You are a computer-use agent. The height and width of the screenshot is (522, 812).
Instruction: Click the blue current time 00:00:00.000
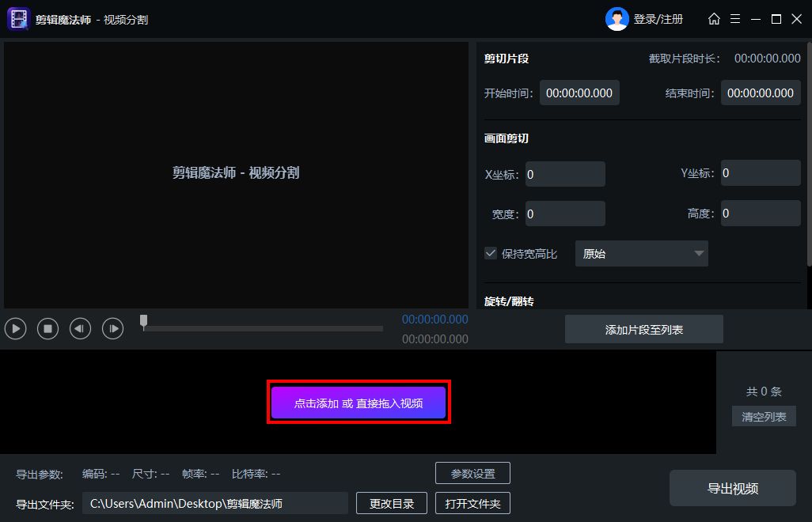tap(435, 320)
